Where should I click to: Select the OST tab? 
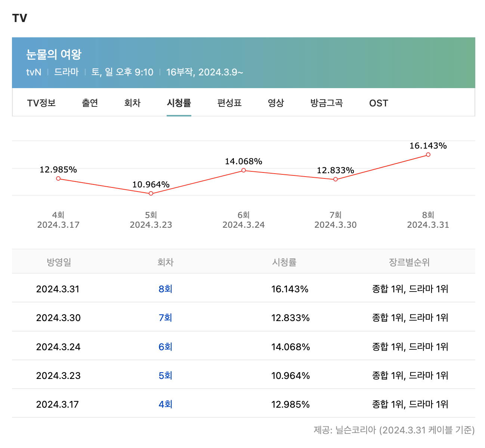point(379,103)
